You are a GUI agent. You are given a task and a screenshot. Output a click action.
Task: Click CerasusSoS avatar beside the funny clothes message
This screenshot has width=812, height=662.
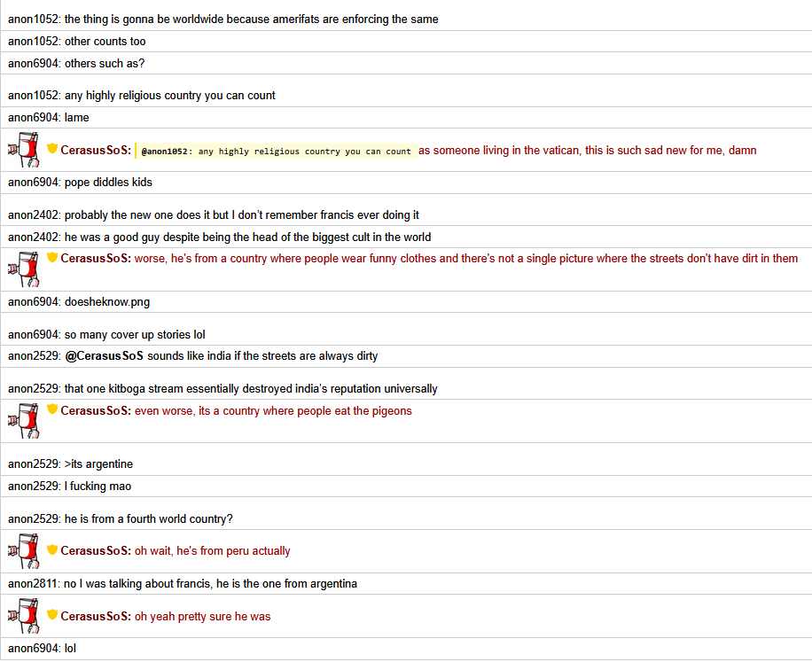(x=24, y=269)
